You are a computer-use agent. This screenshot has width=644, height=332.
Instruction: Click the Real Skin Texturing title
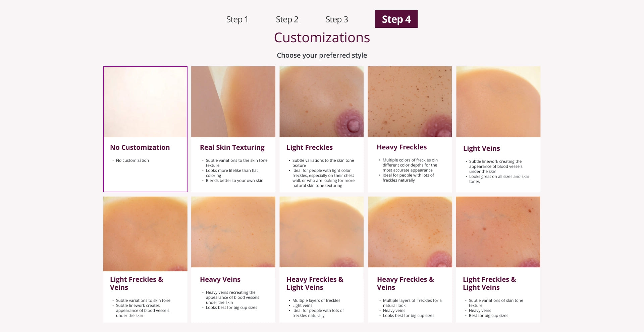point(232,147)
